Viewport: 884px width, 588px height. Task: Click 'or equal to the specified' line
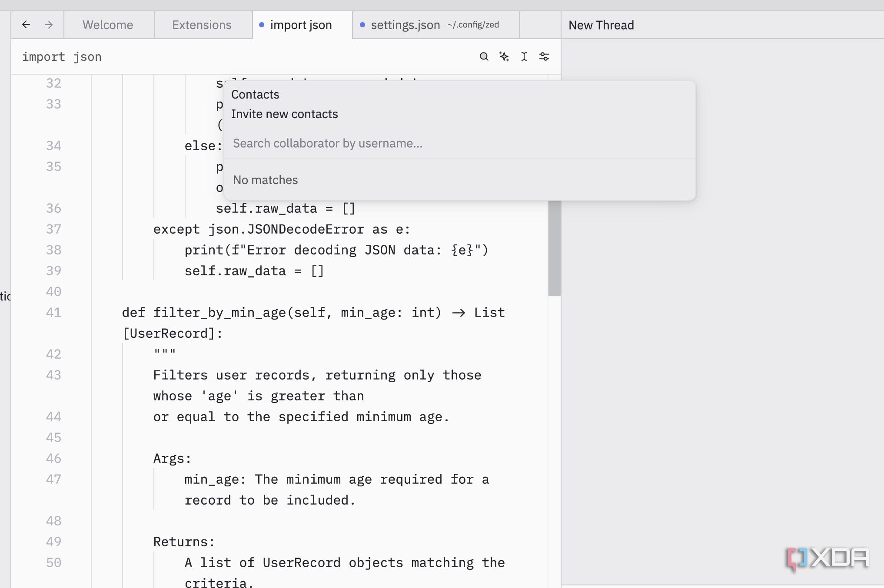[x=301, y=417]
